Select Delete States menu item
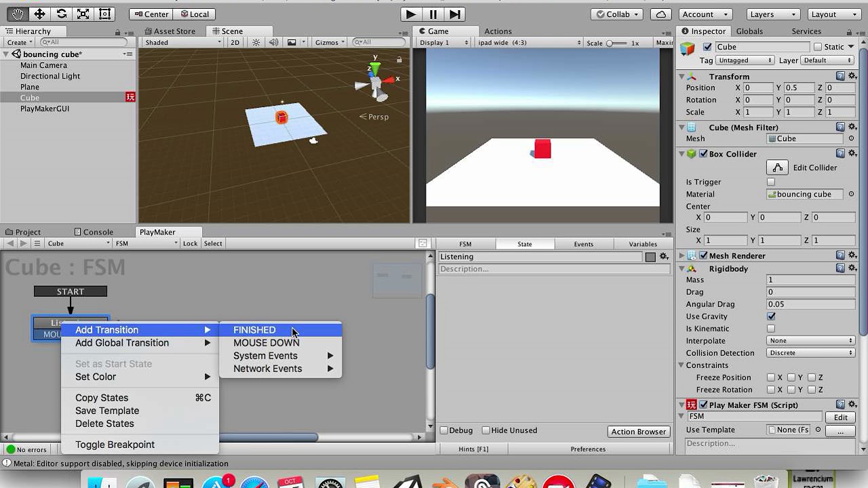This screenshot has height=488, width=868. tap(140, 424)
